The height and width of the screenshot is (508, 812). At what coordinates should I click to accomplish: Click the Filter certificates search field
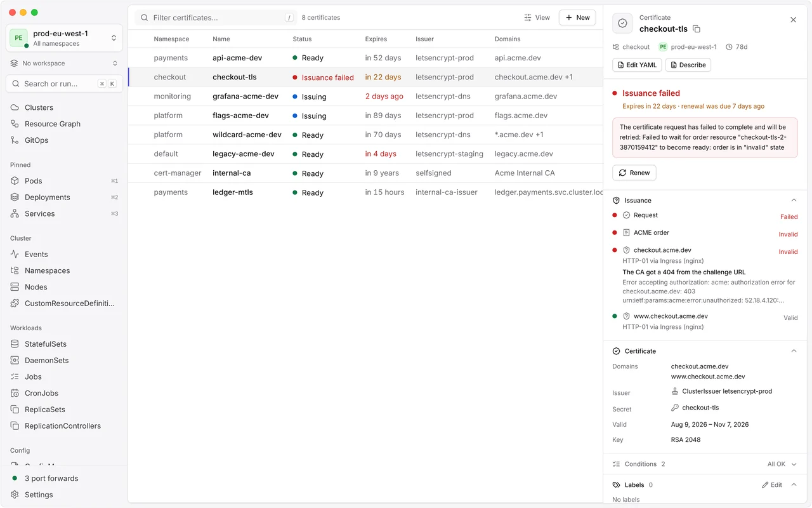pyautogui.click(x=216, y=18)
